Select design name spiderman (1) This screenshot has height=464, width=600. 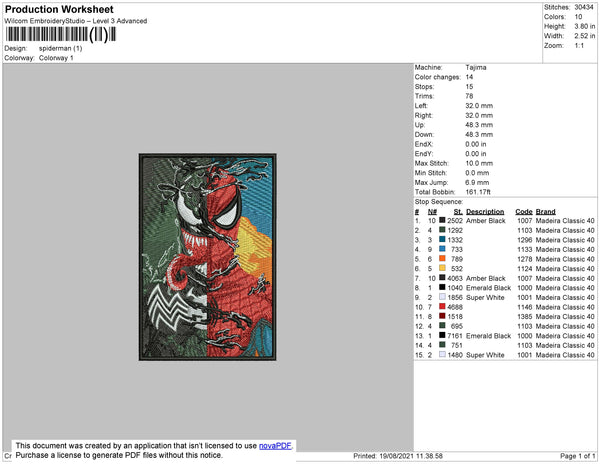point(60,49)
